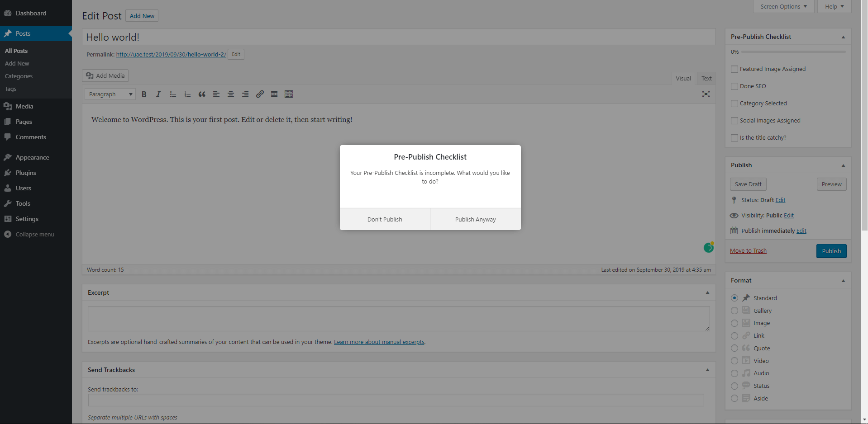Open the Settings menu
The width and height of the screenshot is (868, 424).
(36, 219)
